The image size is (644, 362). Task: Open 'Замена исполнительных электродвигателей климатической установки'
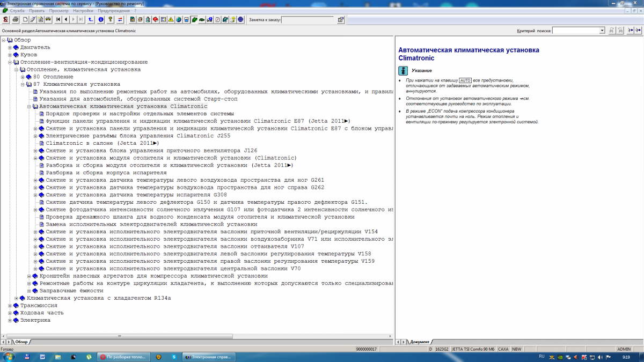151,224
